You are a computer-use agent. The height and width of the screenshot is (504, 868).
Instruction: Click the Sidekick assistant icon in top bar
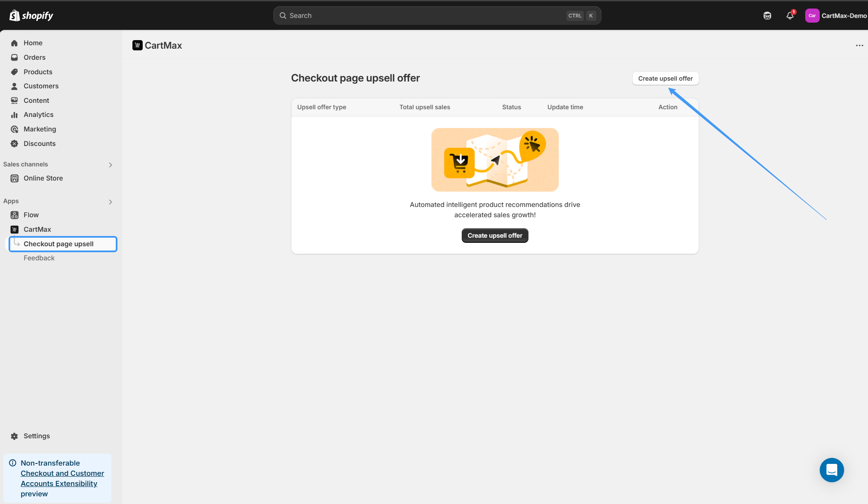(767, 16)
